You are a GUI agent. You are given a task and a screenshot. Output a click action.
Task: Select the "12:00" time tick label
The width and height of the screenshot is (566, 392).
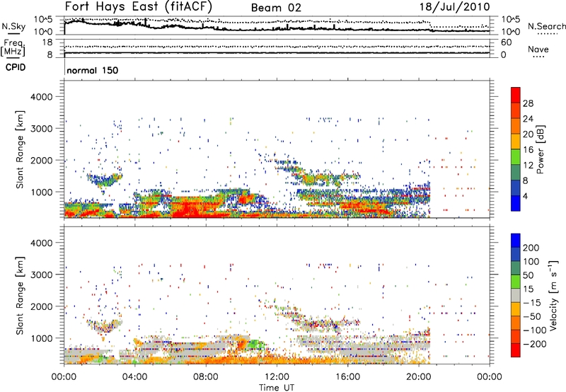click(x=277, y=377)
